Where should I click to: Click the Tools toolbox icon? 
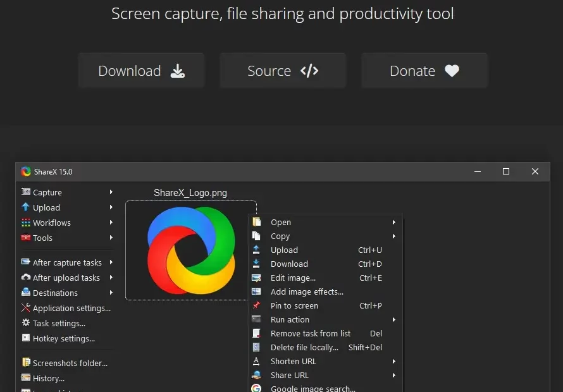25,237
